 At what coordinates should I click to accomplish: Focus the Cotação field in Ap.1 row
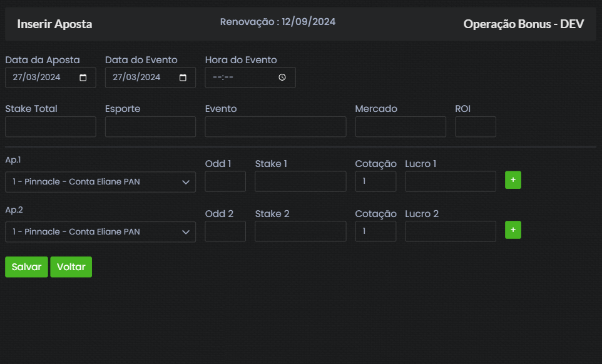coord(375,182)
